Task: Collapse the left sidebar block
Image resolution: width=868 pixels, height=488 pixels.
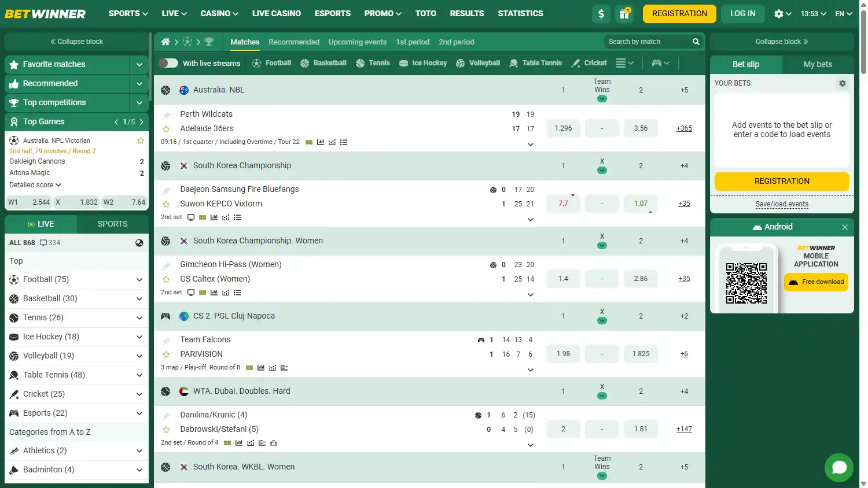Action: 76,42
